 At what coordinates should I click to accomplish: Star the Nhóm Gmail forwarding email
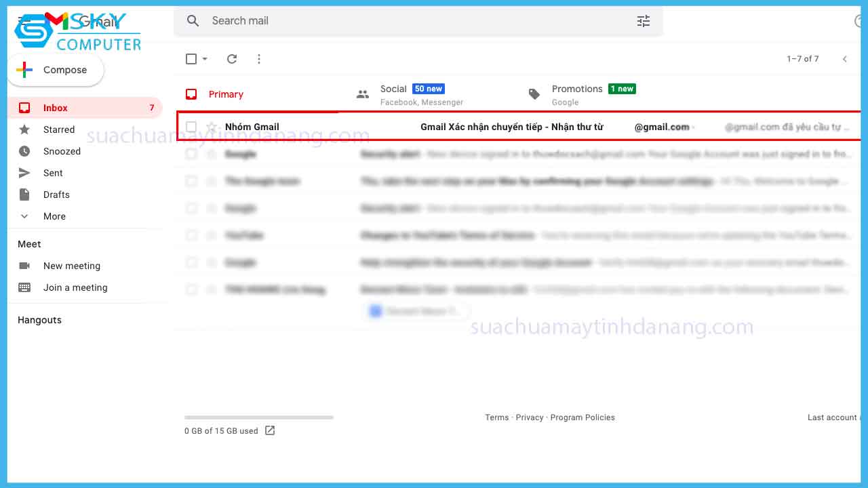click(212, 127)
